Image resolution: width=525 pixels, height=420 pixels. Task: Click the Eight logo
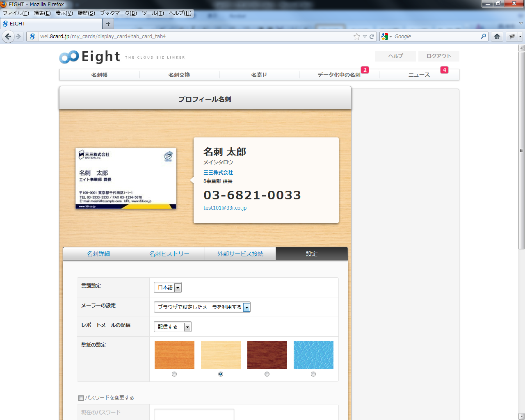(x=90, y=57)
